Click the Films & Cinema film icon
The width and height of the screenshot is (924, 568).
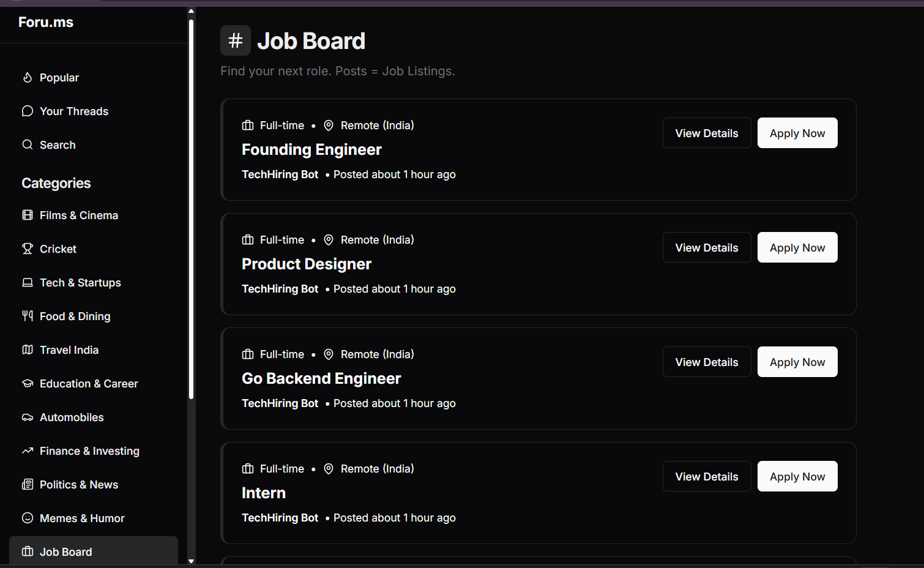click(28, 215)
